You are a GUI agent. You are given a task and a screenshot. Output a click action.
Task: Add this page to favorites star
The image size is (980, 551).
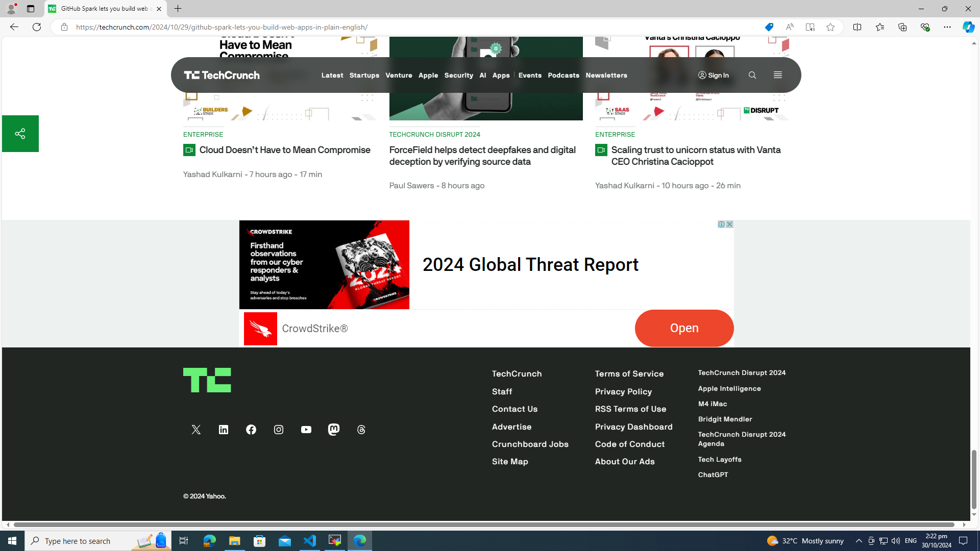830,27
